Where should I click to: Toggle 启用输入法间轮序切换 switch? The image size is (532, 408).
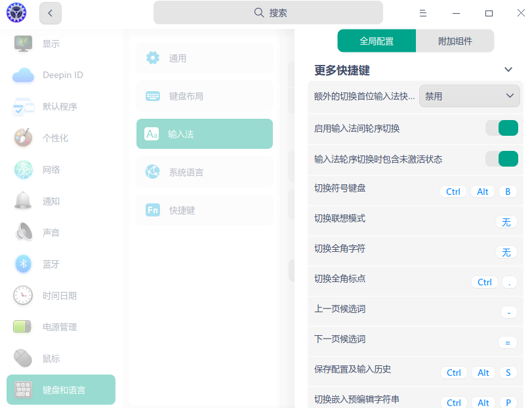502,129
